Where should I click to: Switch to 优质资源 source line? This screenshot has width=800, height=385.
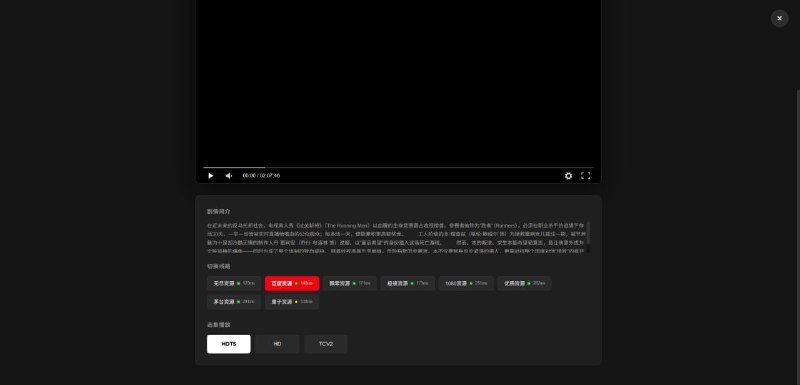pyautogui.click(x=524, y=283)
